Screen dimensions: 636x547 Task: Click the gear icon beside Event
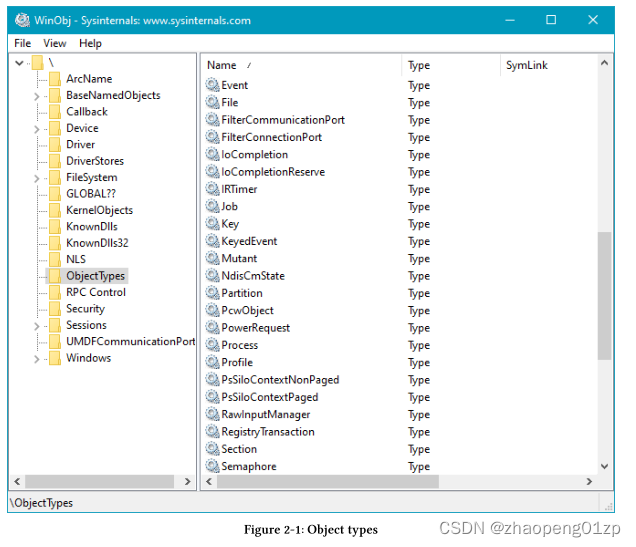212,85
